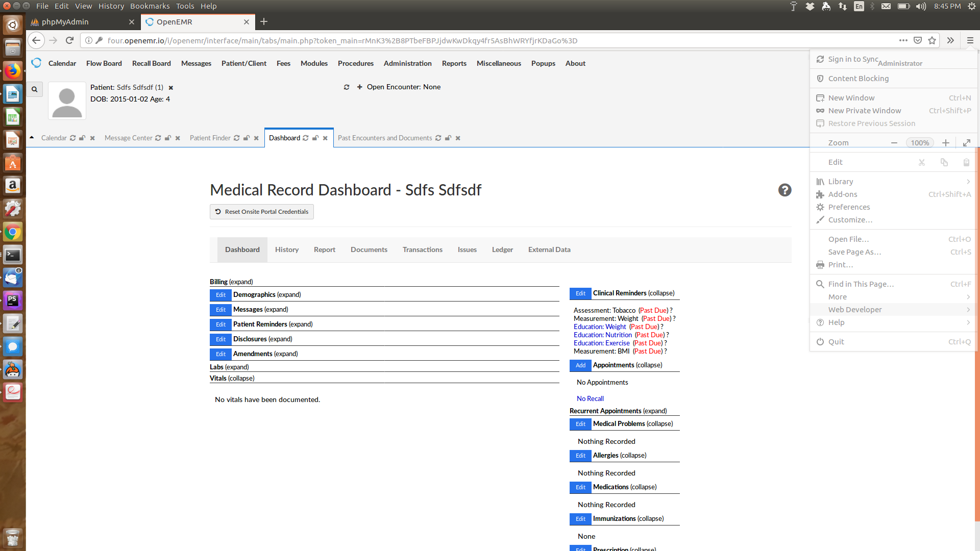Viewport: 980px width, 551px height.
Task: Switch to the Ledger dashboard tab
Action: [502, 249]
